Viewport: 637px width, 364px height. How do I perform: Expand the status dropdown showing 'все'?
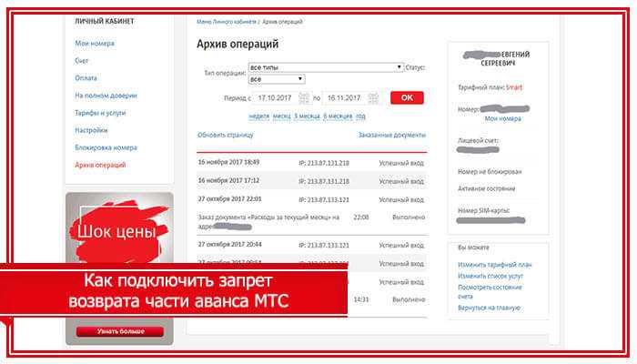[x=277, y=79]
